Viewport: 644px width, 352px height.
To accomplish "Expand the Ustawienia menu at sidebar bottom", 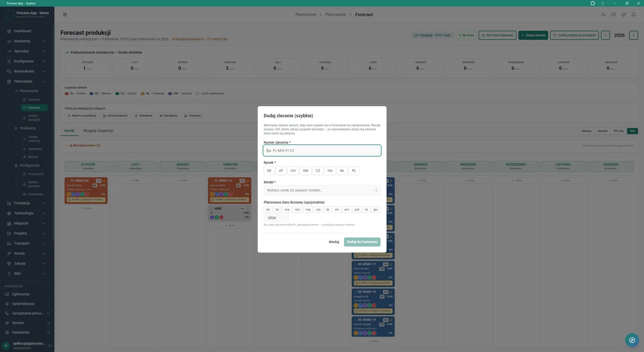I will pyautogui.click(x=48, y=333).
